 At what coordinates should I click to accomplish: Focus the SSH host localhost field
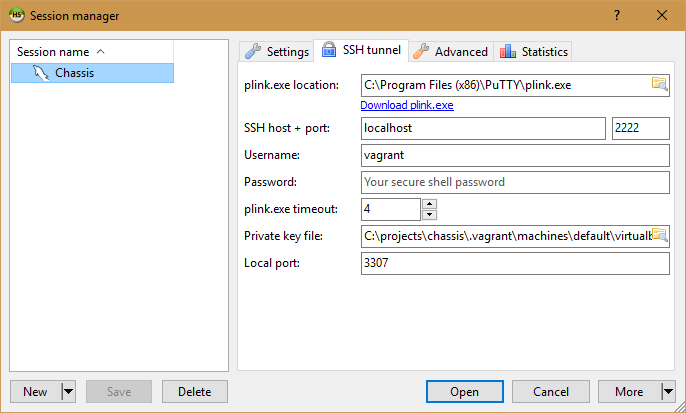[x=483, y=128]
